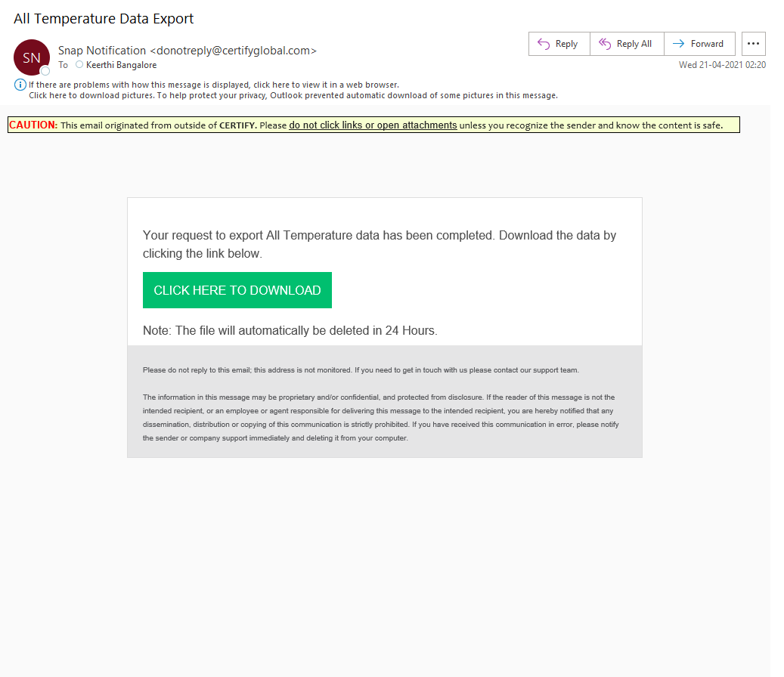Click the 'Please do not reply to this email' line
This screenshot has width=784, height=677.
click(x=361, y=370)
